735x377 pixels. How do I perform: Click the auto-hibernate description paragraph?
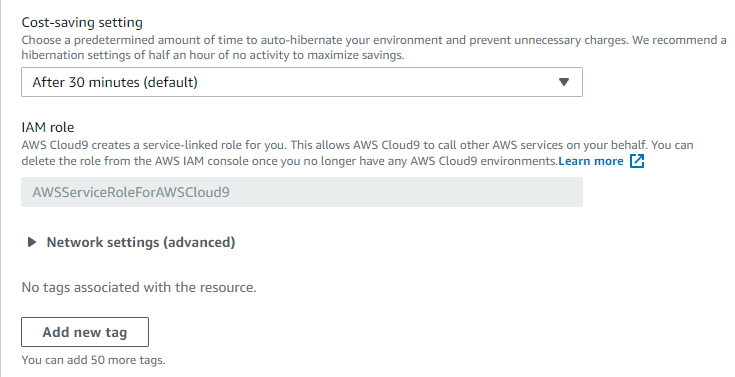(374, 47)
